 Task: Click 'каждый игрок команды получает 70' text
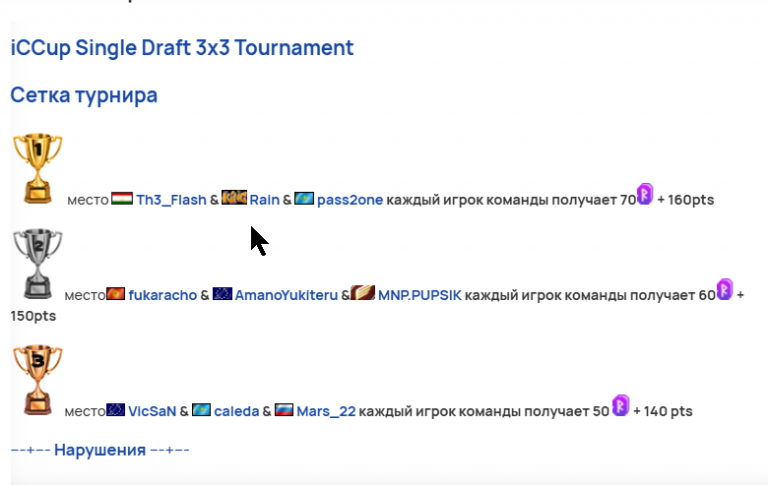coord(511,200)
